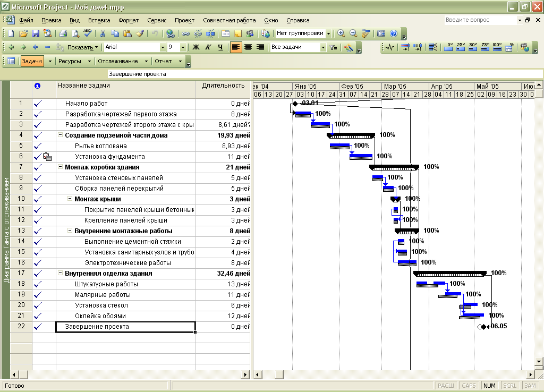Click the Project Statistics pulse-line icon
Image resolution: width=544 pixels, height=392 pixels.
390,47
